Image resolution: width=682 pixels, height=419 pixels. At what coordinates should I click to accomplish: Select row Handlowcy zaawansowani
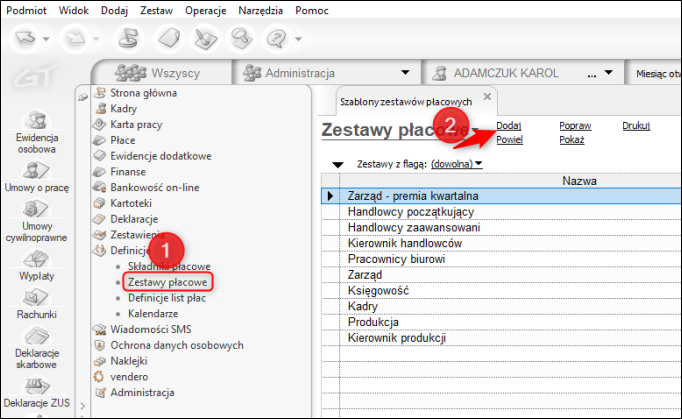coord(501,228)
